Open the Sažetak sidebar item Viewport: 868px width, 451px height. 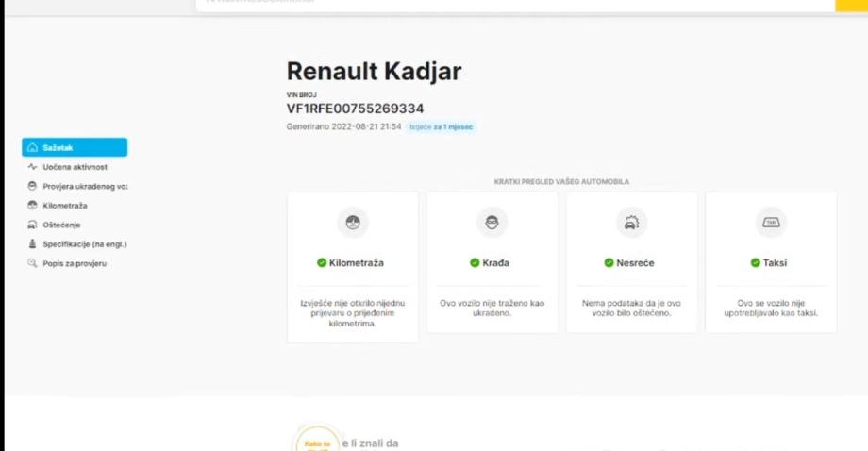click(x=75, y=147)
